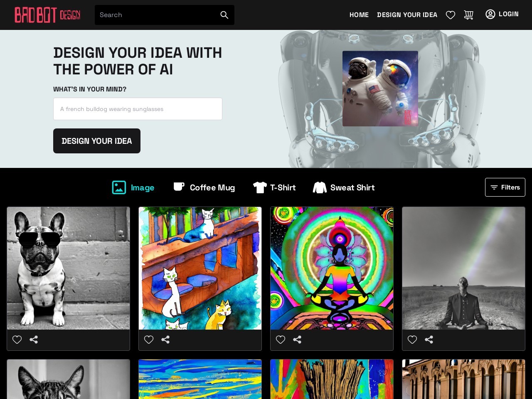Like the watercolor cats image
Image resolution: width=532 pixels, height=399 pixels.
pos(149,340)
